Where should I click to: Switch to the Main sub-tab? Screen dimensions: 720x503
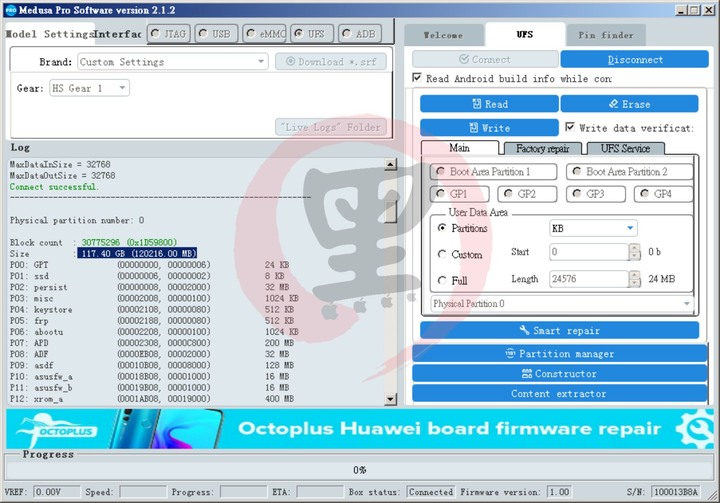coord(460,148)
